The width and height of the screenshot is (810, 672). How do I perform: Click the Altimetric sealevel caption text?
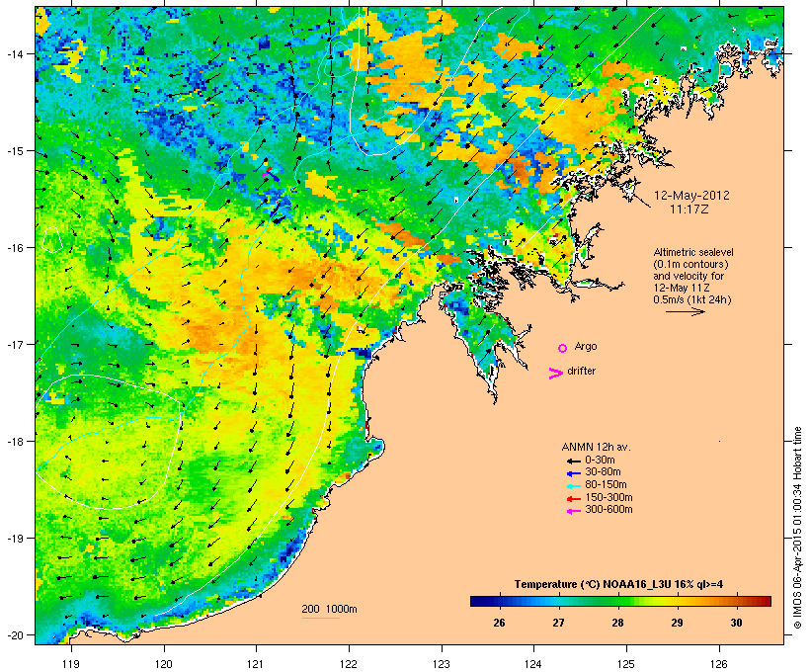pyautogui.click(x=693, y=252)
